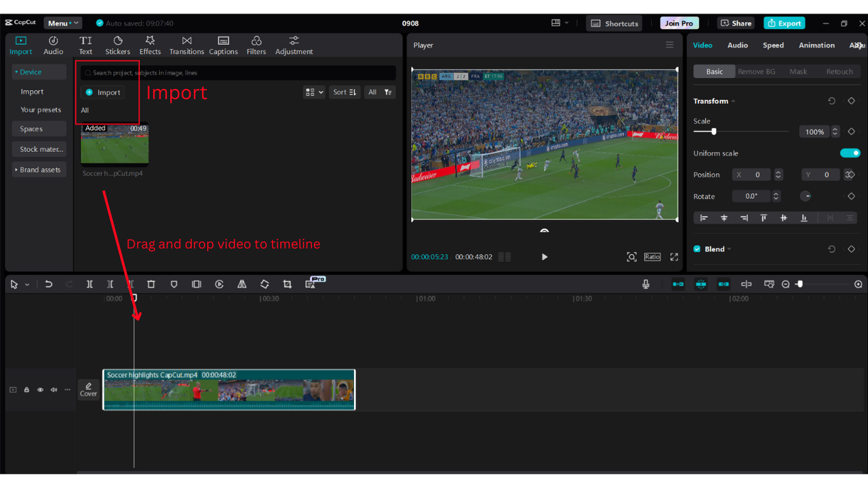
Task: Click the Import button with plus
Action: click(x=102, y=92)
